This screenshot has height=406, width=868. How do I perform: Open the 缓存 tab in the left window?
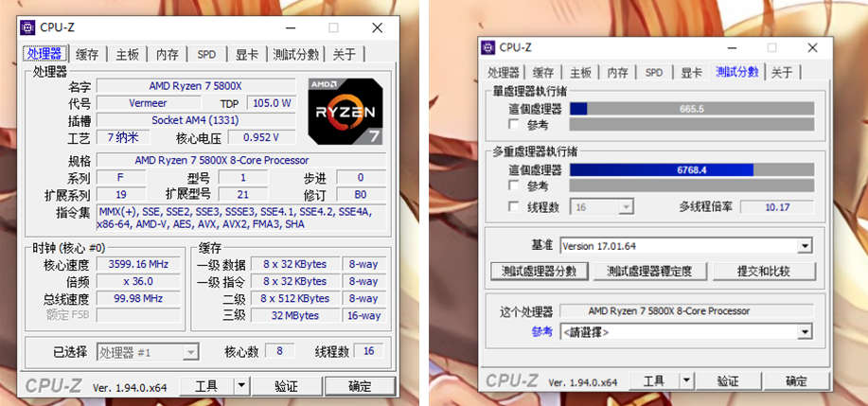pos(87,54)
